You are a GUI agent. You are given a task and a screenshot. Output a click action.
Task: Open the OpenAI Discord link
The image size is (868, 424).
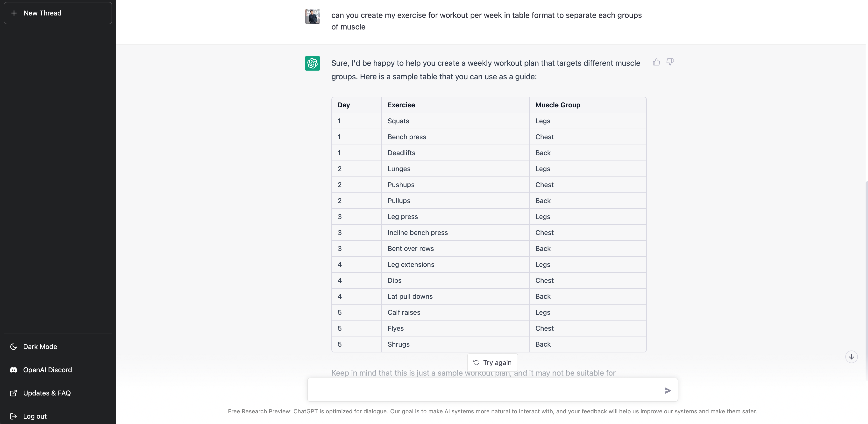tap(47, 370)
